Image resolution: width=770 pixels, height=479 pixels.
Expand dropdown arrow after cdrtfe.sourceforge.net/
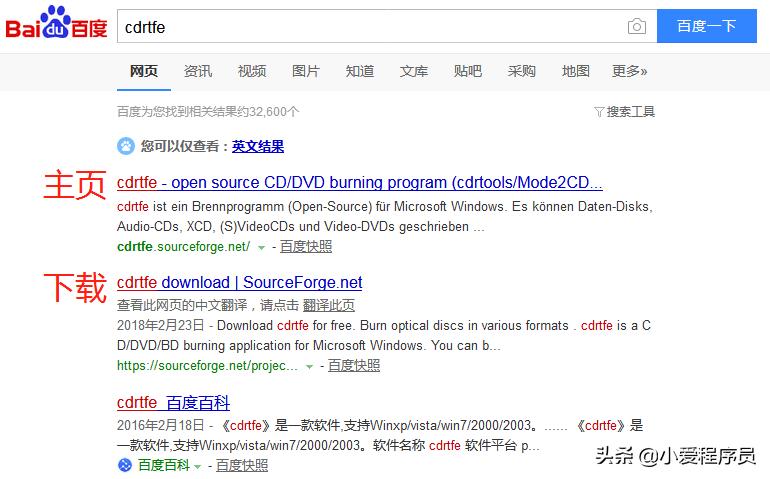coord(262,248)
